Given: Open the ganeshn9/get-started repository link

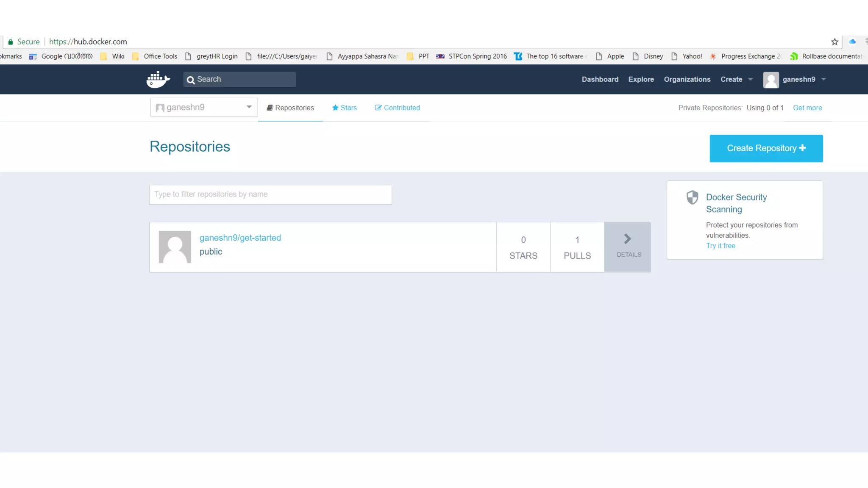Looking at the screenshot, I should pos(240,238).
